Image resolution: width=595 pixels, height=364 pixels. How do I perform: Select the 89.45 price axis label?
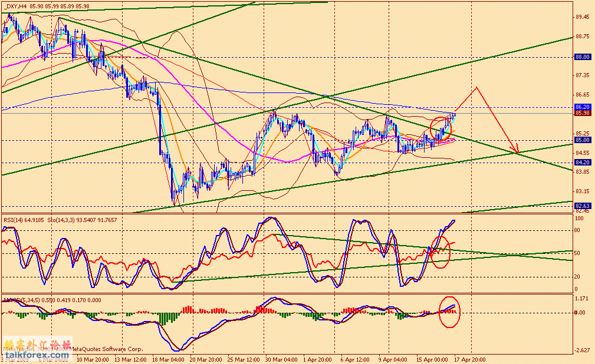(x=583, y=17)
